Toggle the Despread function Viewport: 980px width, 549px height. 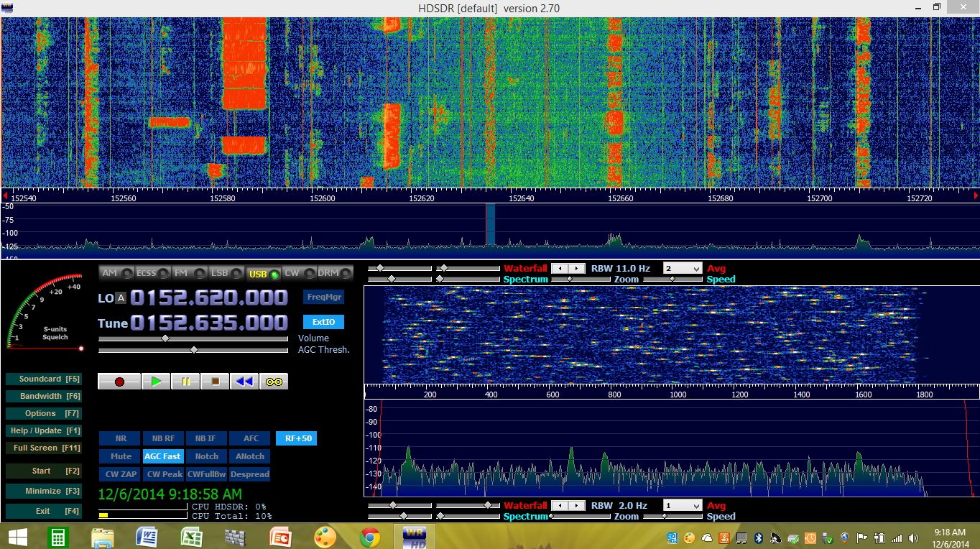click(x=251, y=474)
